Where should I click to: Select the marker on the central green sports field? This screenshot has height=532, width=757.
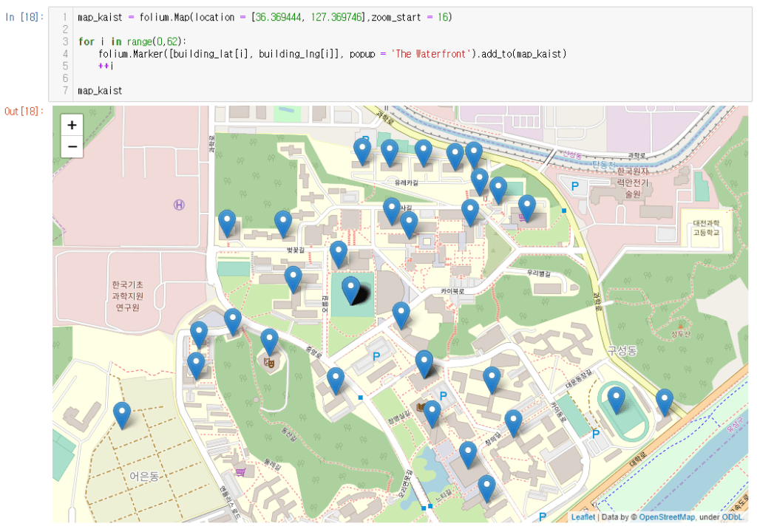coord(350,289)
